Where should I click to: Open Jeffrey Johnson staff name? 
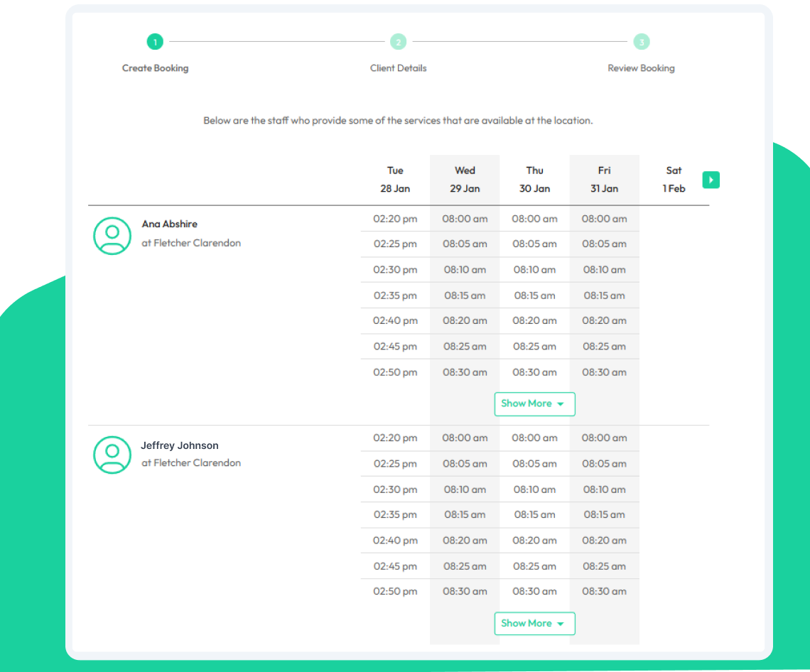(180, 445)
